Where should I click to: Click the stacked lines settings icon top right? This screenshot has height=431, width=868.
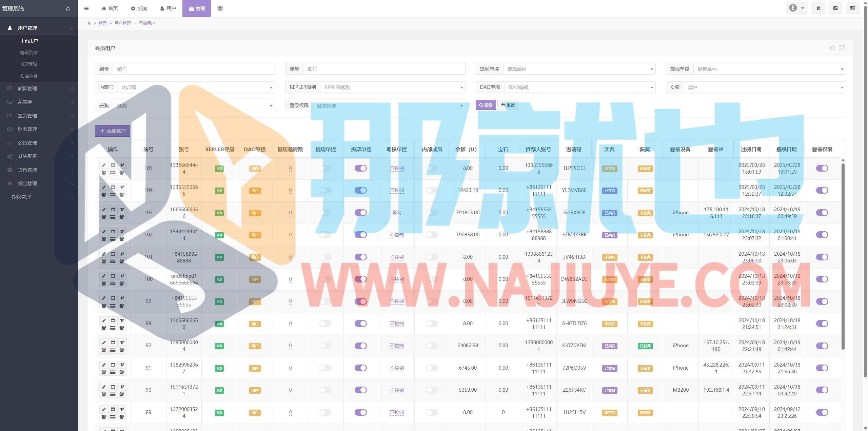pos(852,8)
